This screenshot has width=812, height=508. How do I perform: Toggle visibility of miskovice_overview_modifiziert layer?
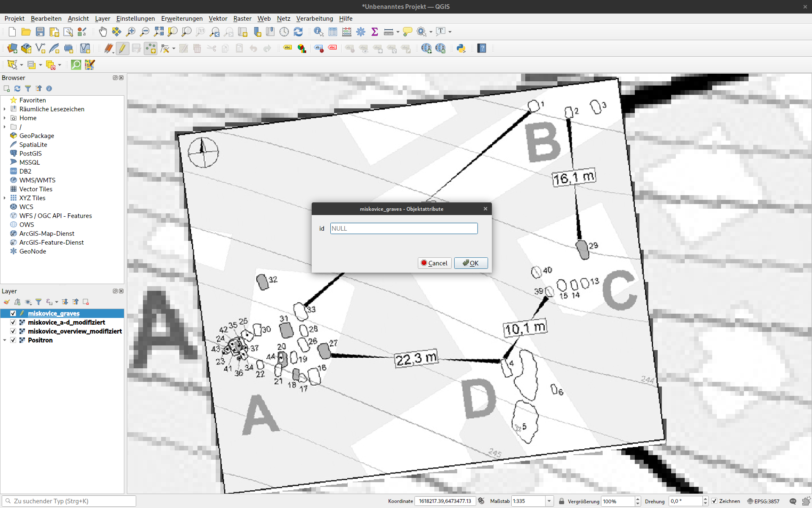pyautogui.click(x=13, y=331)
